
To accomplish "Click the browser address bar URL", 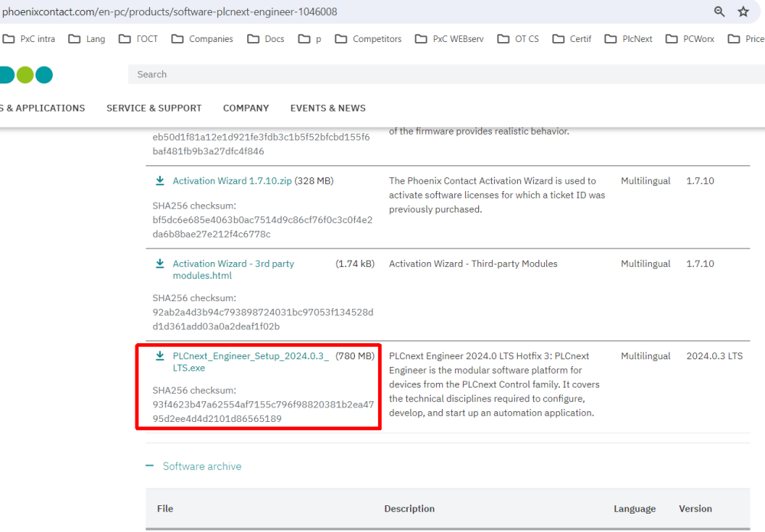I will click(170, 11).
